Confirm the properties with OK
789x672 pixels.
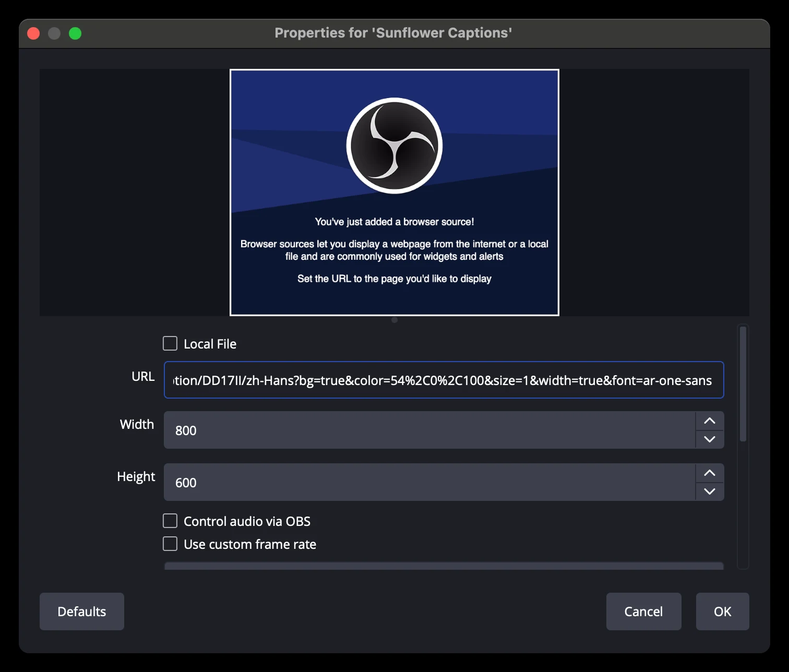click(722, 611)
